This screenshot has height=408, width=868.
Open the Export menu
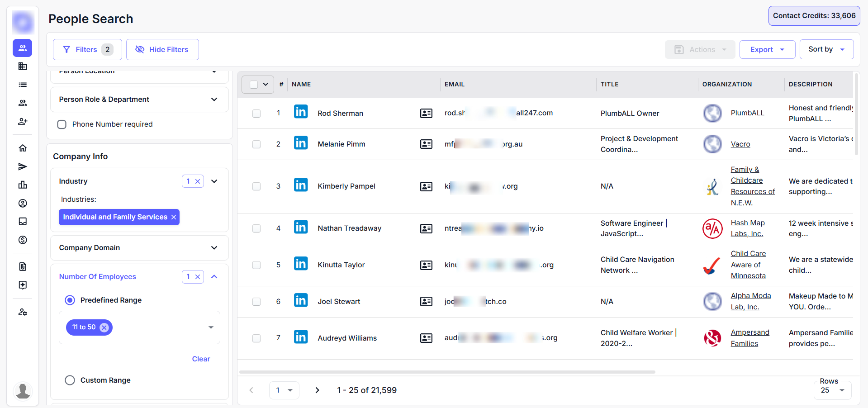click(767, 50)
